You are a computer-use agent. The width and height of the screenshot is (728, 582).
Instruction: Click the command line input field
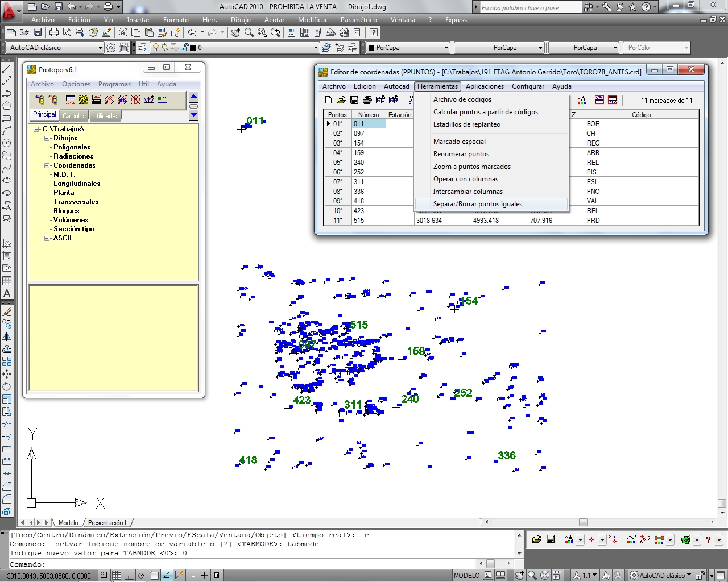262,564
